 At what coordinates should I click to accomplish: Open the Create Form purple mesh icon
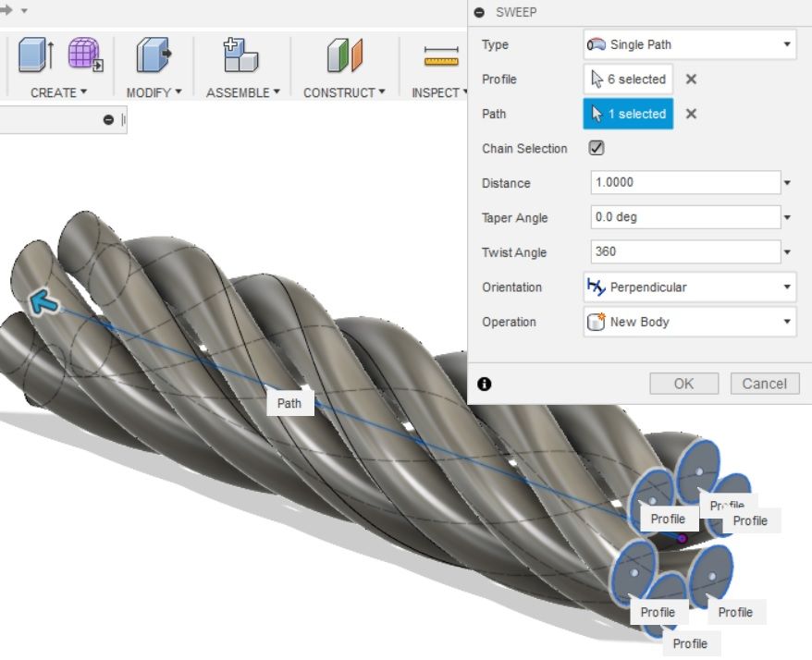tap(85, 55)
